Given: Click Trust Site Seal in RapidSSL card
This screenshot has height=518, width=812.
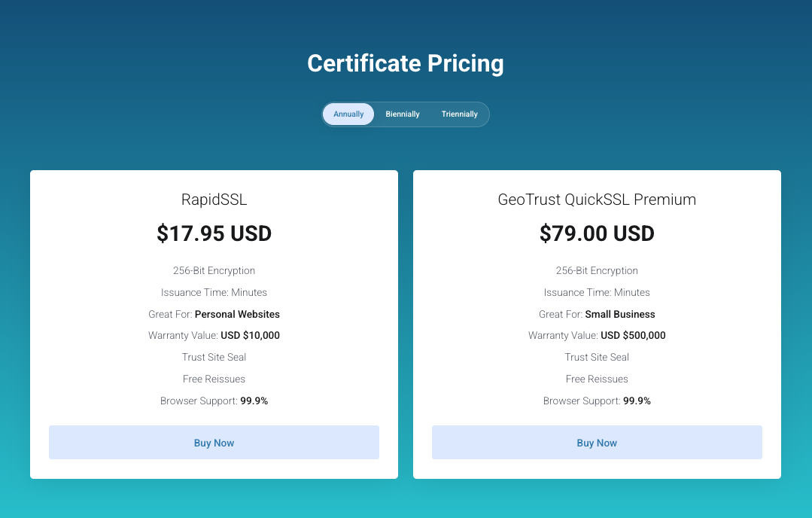Looking at the screenshot, I should [x=214, y=357].
